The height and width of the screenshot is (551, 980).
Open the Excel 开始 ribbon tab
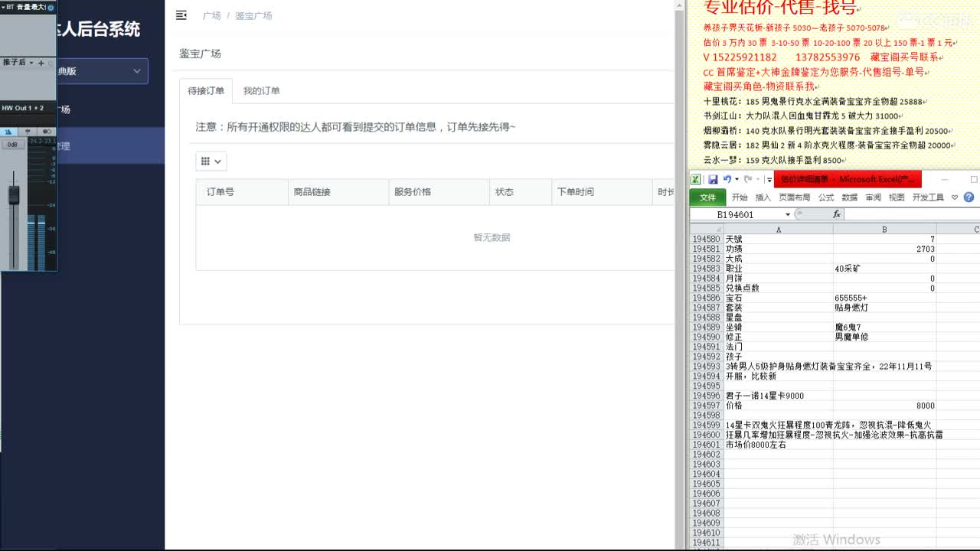[740, 197]
